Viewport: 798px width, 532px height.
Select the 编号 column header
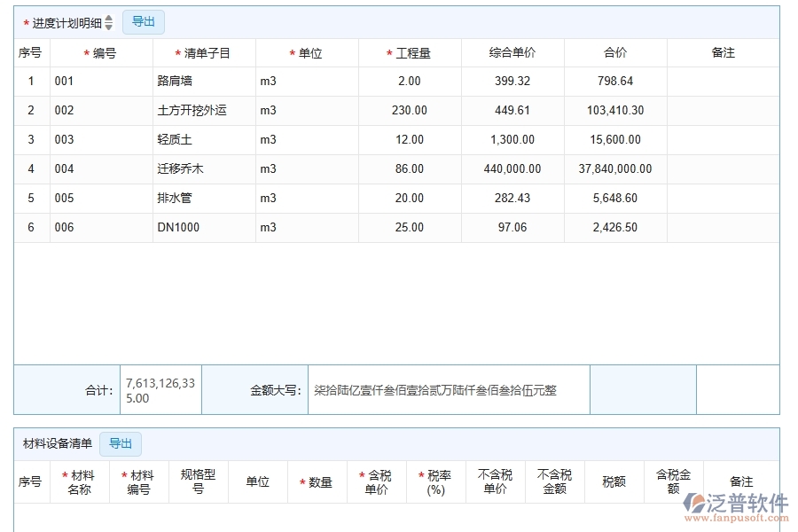[x=100, y=52]
